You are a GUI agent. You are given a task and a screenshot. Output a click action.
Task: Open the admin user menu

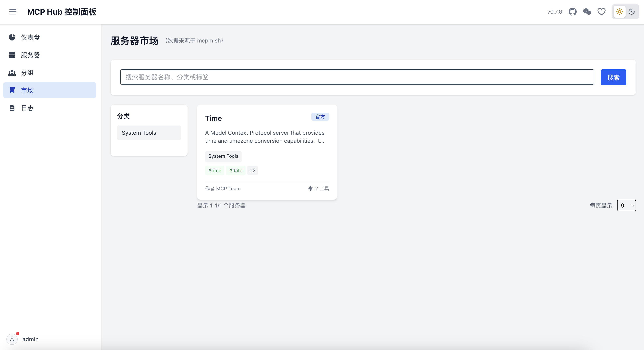(x=30, y=339)
